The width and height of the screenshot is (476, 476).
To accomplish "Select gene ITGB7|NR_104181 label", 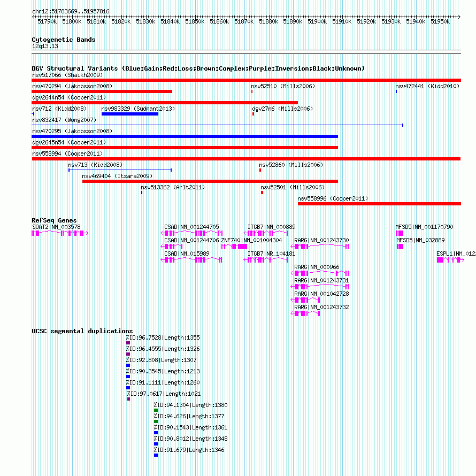I will click(x=271, y=254).
